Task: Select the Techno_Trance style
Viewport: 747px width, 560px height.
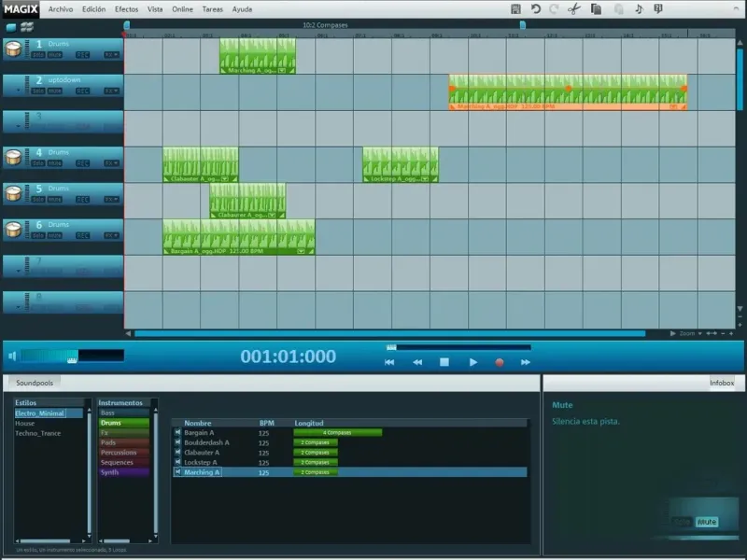Action: [37, 433]
